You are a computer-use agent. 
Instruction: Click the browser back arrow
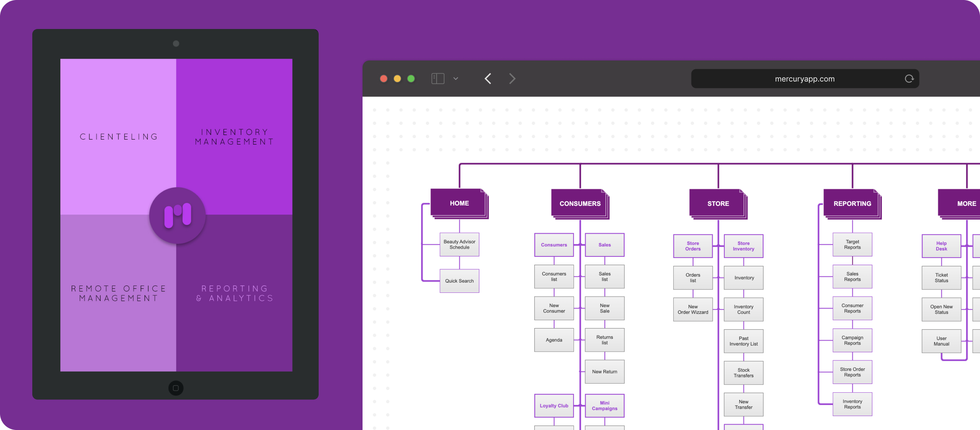pyautogui.click(x=488, y=79)
